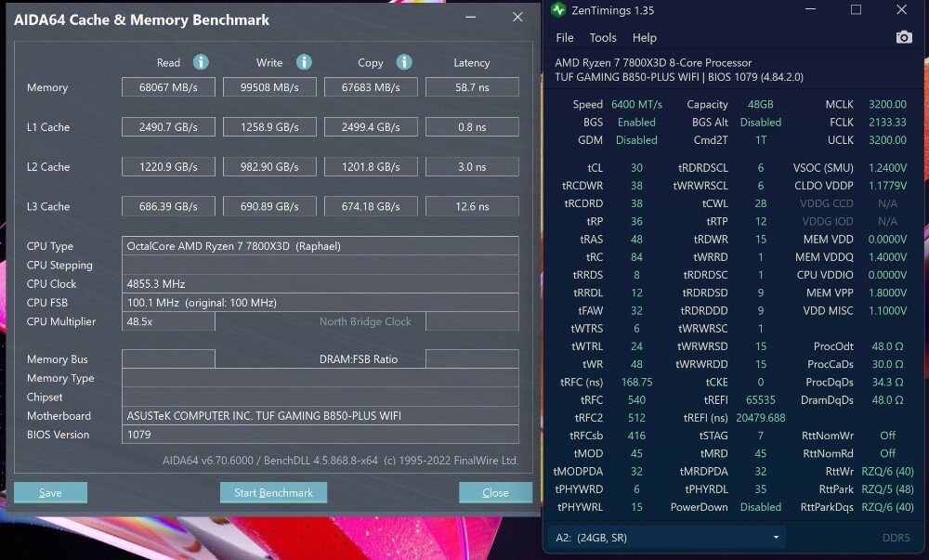Click RttPark value RZQ/5 (48)
This screenshot has width=929, height=560.
[887, 489]
